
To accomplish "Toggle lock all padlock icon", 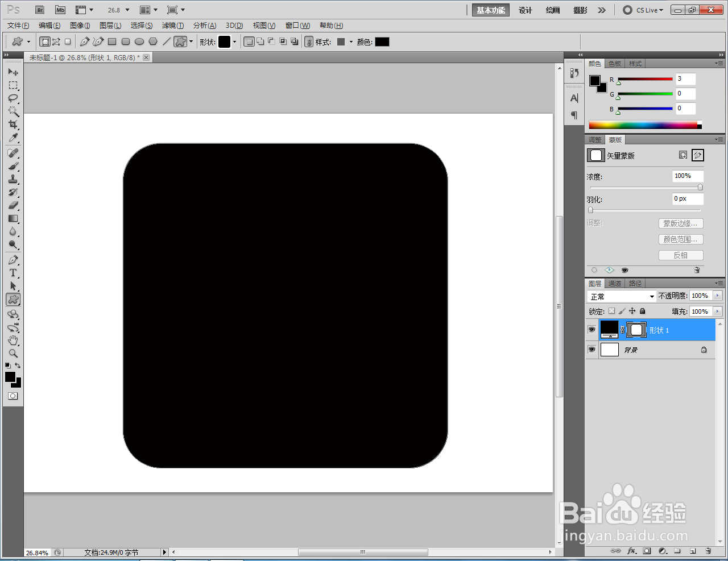I will coord(643,311).
